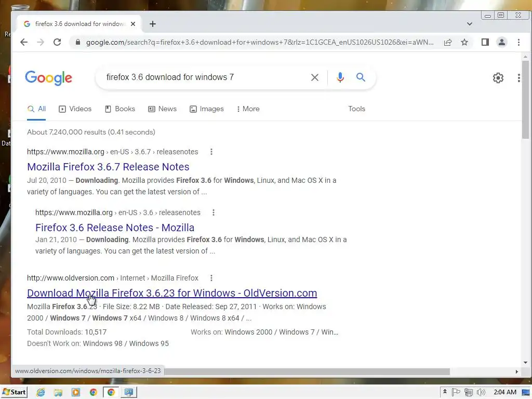Submit search with magnifier icon

[361, 77]
